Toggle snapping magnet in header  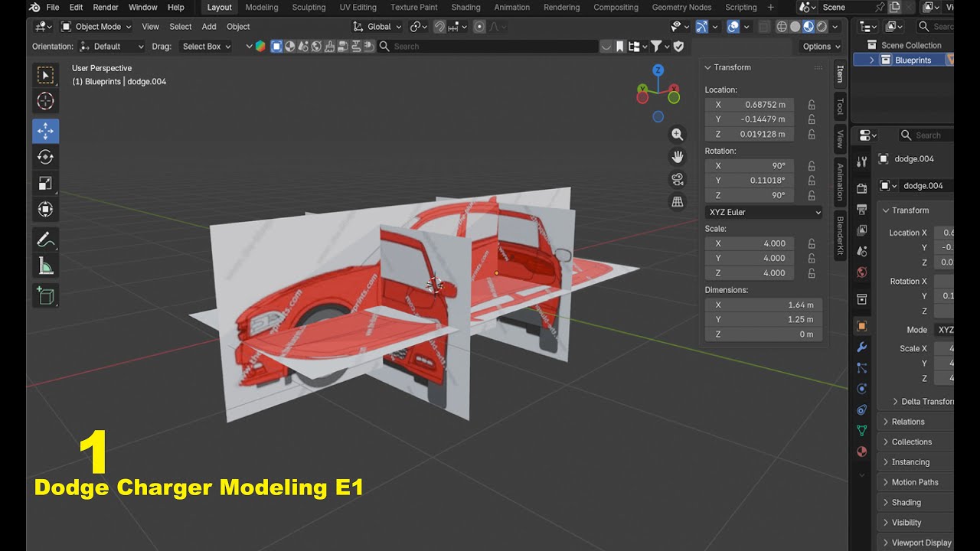(439, 27)
